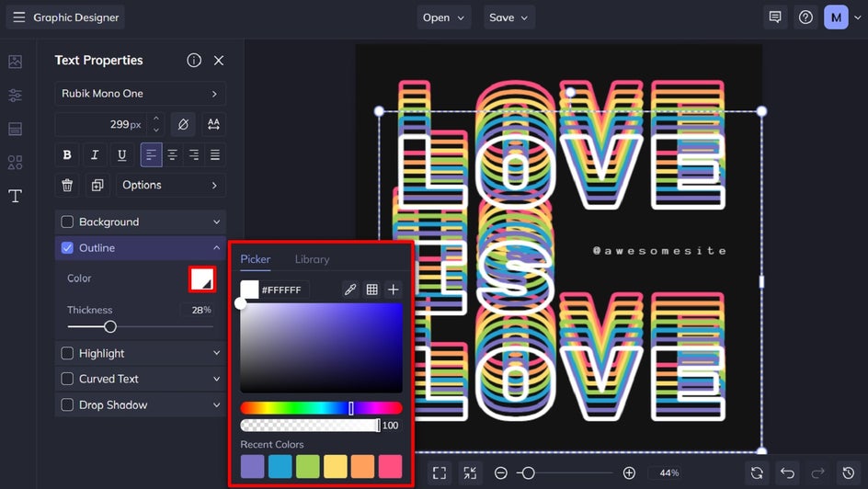Image resolution: width=868 pixels, height=489 pixels.
Task: Toggle bold text formatting
Action: pos(67,155)
